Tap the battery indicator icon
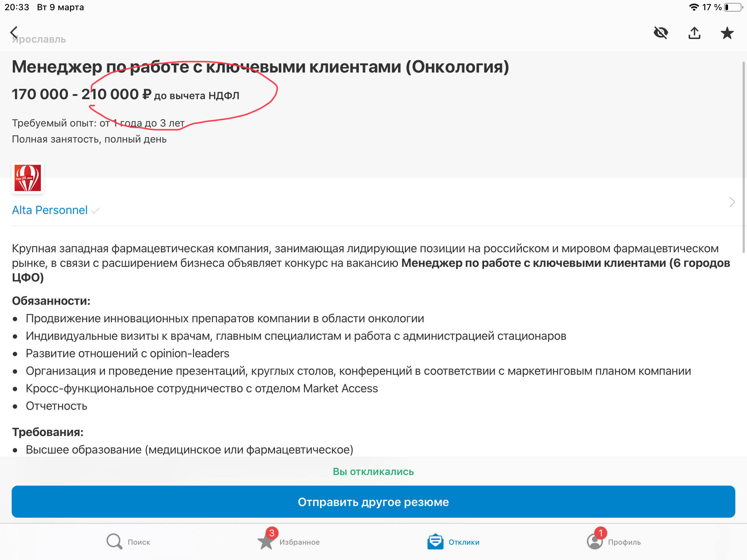Viewport: 747px width, 560px height. click(733, 7)
